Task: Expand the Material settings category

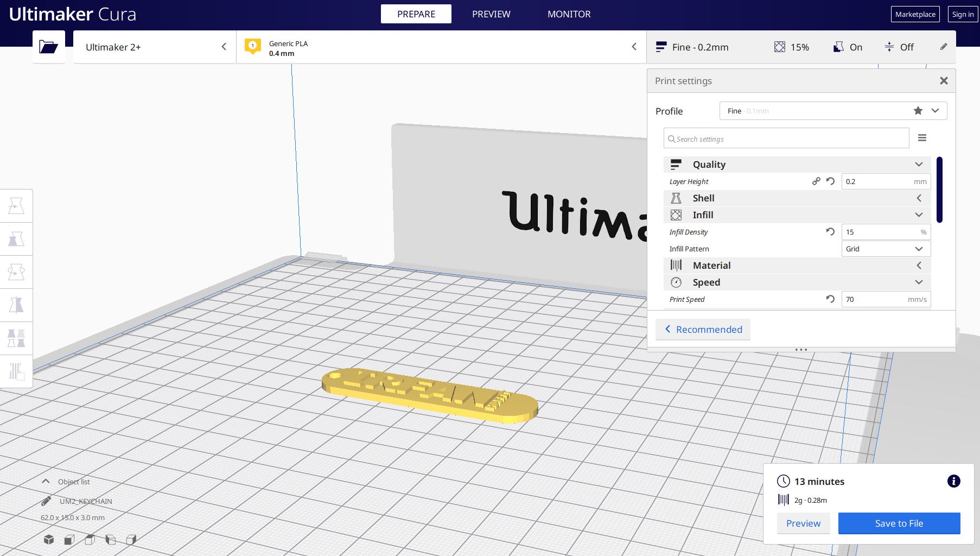Action: 919,266
